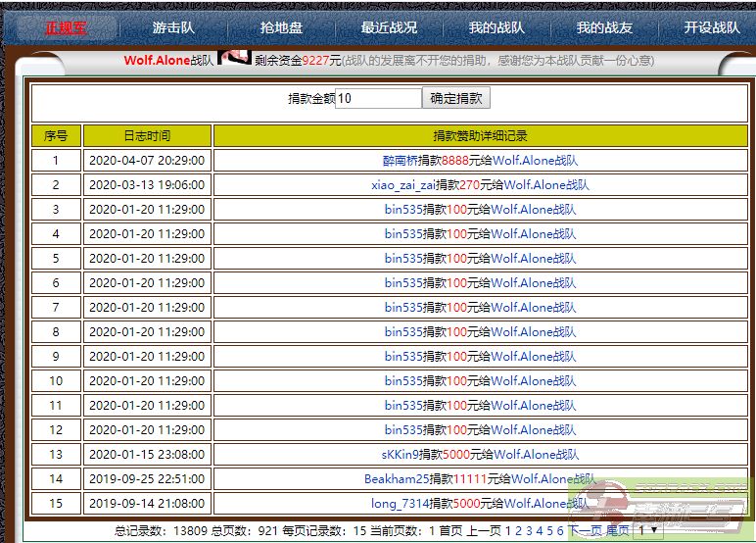The width and height of the screenshot is (756, 543).
Task: Open xiao_zai_zai donor profile link
Action: 403,185
